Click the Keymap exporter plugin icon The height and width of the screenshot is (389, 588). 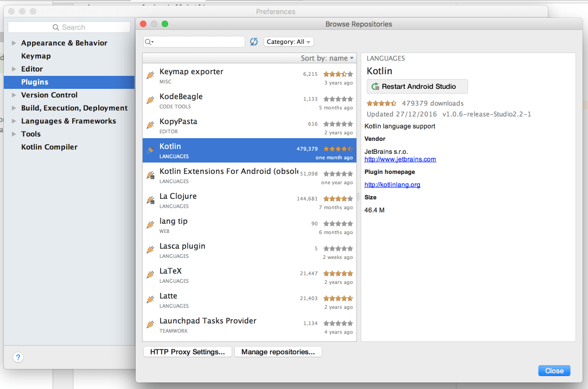[150, 75]
